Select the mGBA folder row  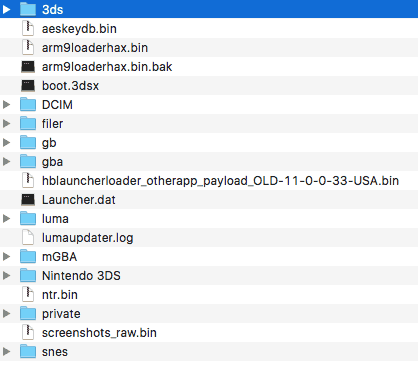click(x=209, y=257)
